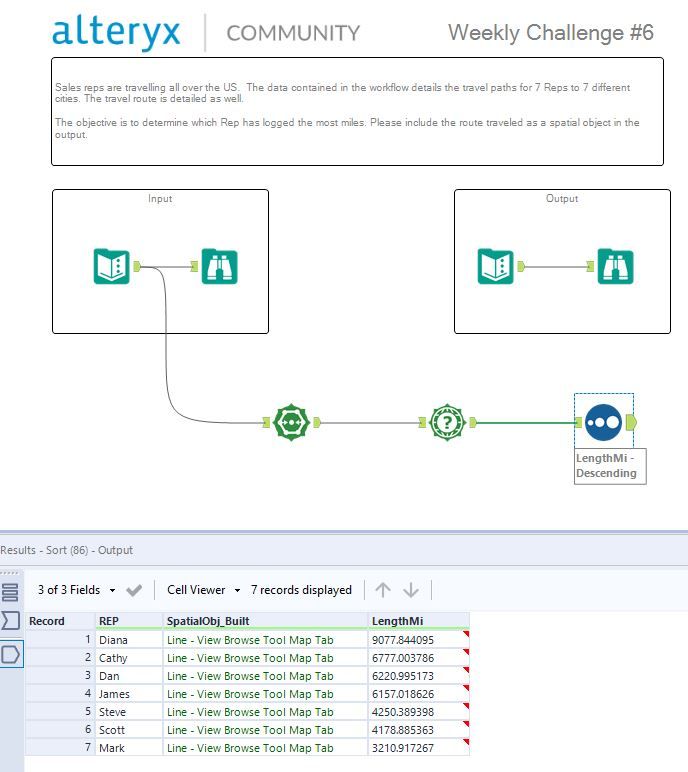Click the SpatialObj_Built column header

pyautogui.click(x=265, y=621)
